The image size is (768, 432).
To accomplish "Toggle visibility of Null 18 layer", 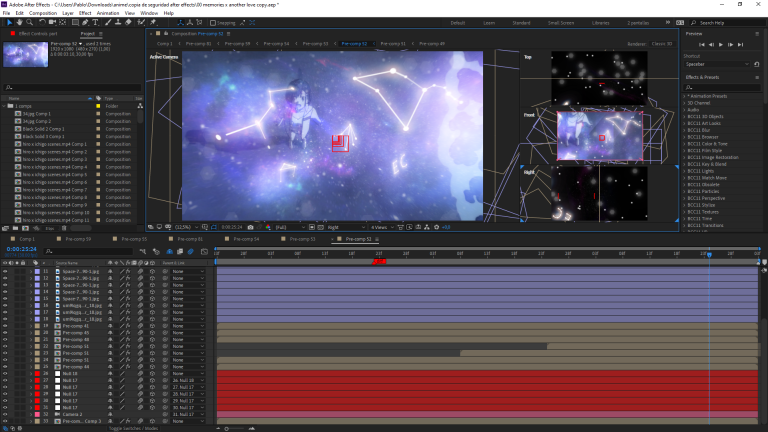I will (5, 373).
